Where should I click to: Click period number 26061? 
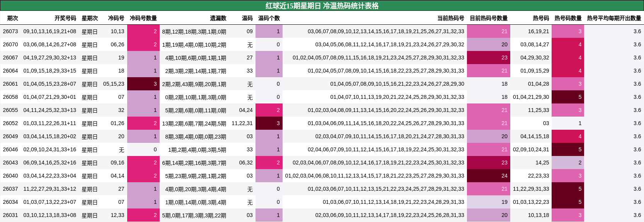click(10, 84)
